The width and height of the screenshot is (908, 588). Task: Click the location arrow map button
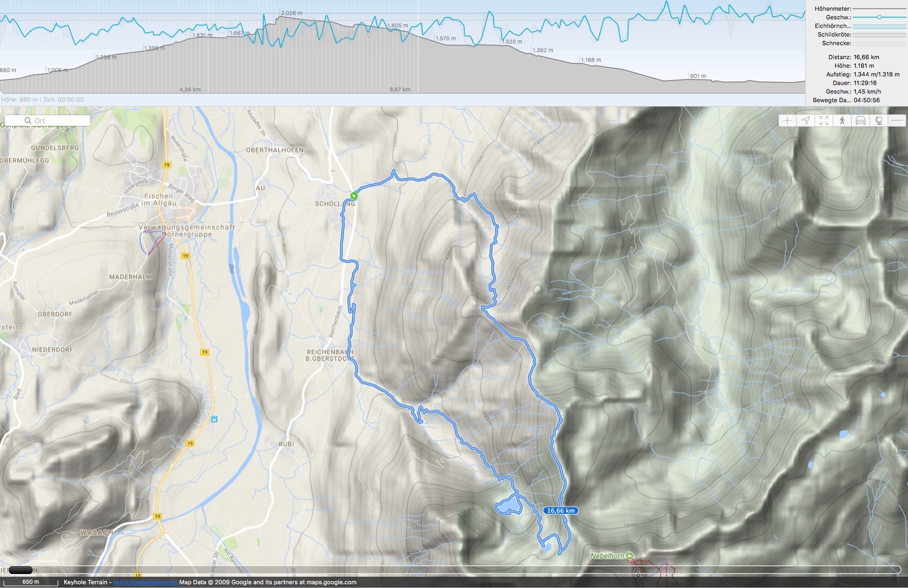pos(805,121)
